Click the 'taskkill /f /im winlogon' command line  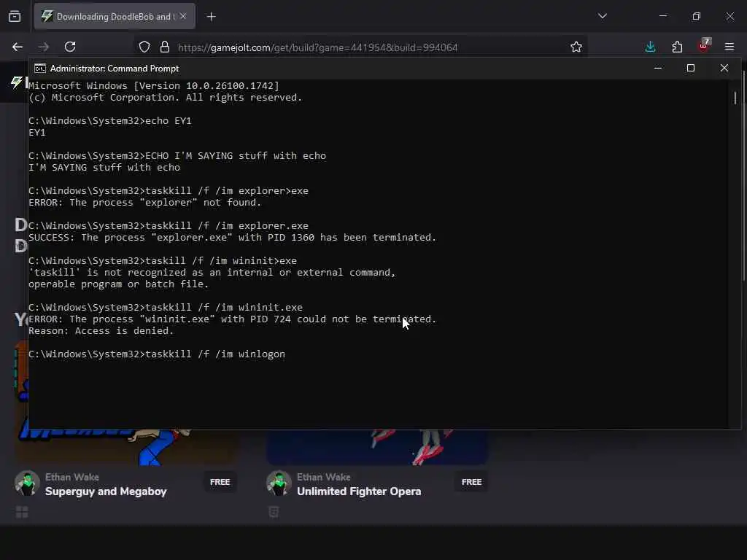[x=157, y=354]
